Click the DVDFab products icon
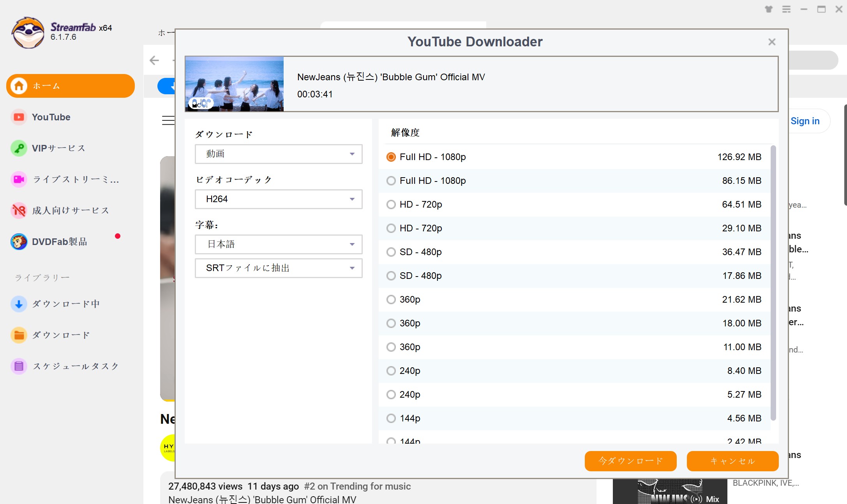The height and width of the screenshot is (504, 847). 19,242
